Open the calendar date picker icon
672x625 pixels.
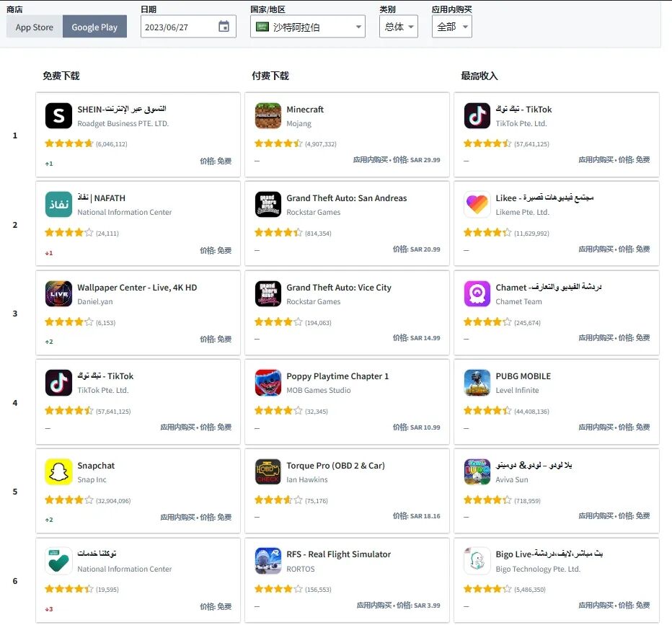pos(224,27)
